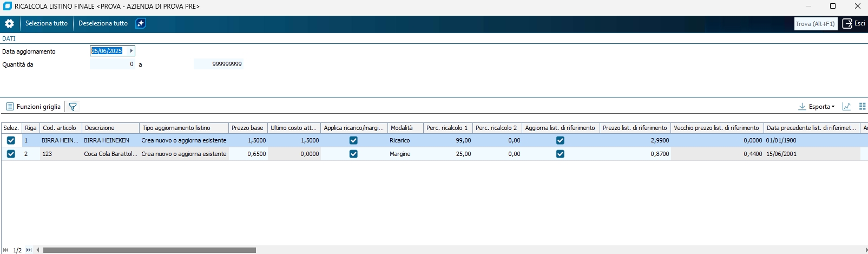This screenshot has width=868, height=254.
Task: Toggle Applica ricarico/margine for Coca Cola row
Action: 353,154
